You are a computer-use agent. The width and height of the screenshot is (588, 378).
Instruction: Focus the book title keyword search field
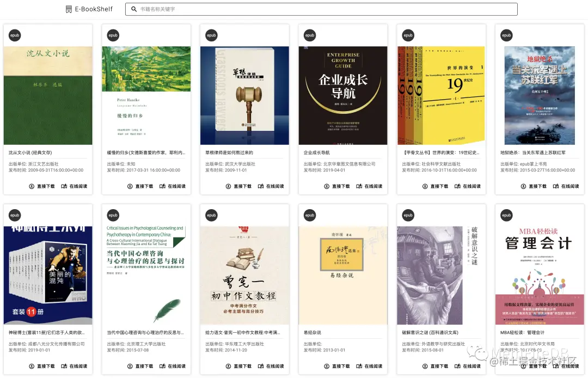(x=321, y=9)
